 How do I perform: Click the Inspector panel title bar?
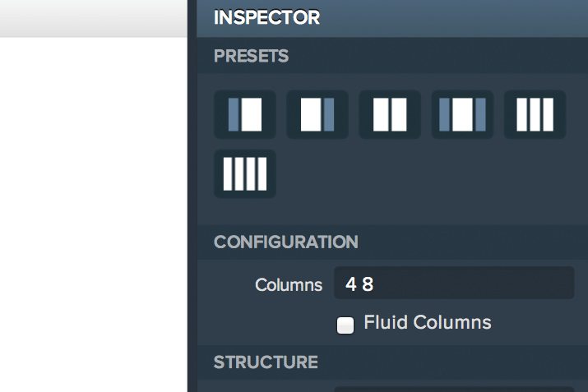pyautogui.click(x=392, y=18)
